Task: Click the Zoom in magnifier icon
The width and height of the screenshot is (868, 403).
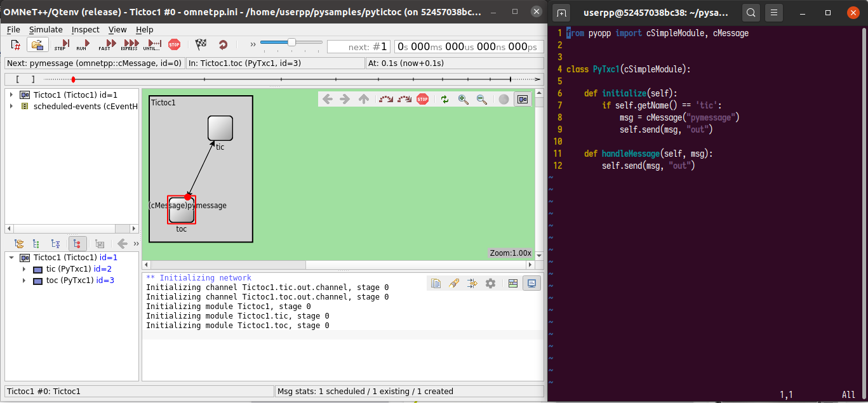Action: 464,99
